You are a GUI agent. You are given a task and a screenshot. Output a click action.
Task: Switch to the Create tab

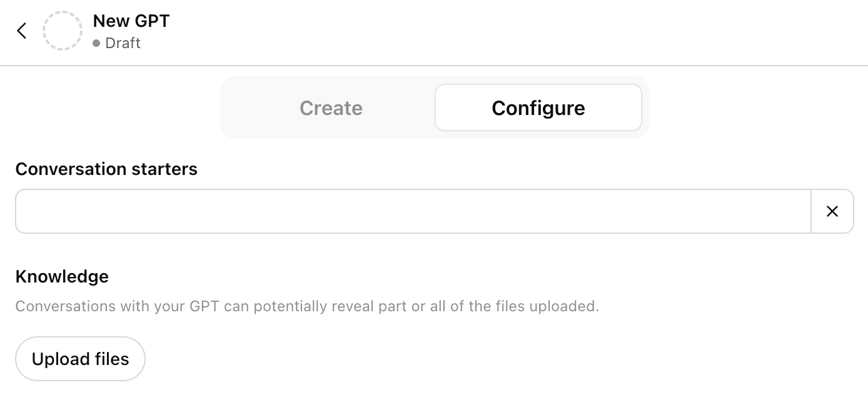point(331,108)
